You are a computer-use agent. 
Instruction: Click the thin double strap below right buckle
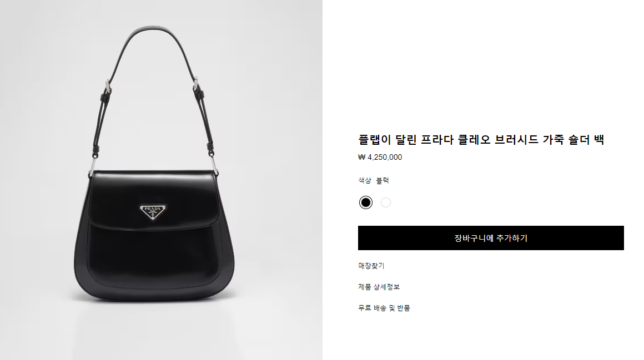coord(205,120)
